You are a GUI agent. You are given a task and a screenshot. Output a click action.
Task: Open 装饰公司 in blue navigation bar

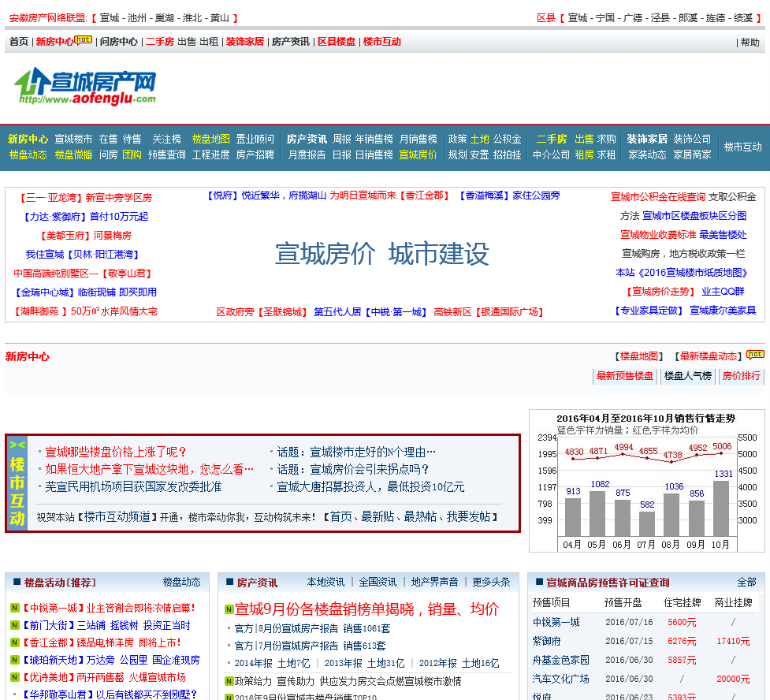tap(692, 139)
